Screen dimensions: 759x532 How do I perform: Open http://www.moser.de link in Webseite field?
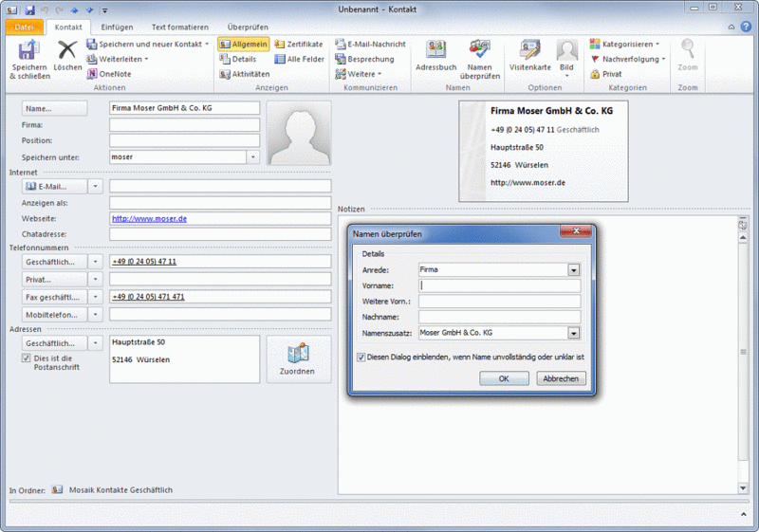click(150, 219)
